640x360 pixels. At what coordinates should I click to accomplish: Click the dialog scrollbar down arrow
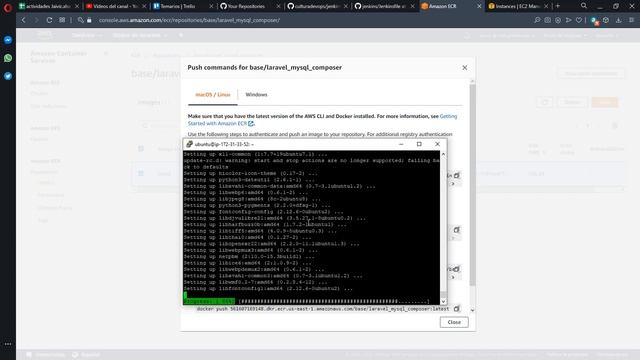(472, 310)
